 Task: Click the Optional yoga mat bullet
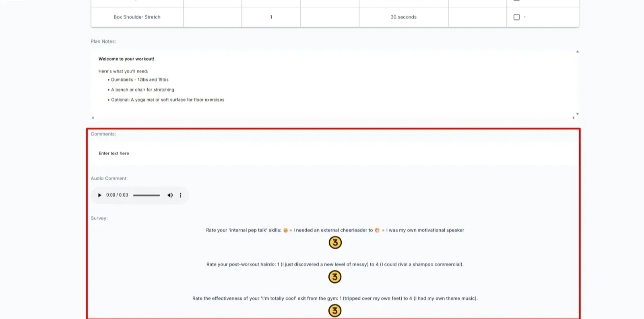[x=167, y=100]
